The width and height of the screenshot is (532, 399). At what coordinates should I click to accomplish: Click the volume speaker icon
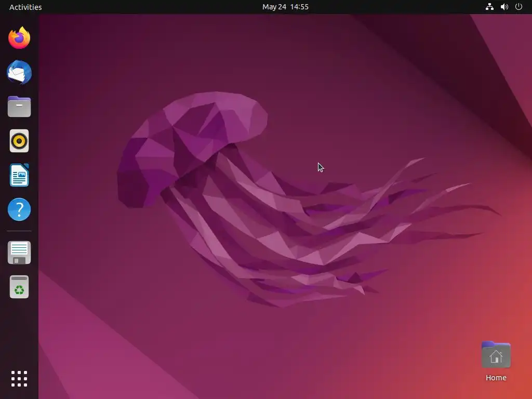[504, 7]
